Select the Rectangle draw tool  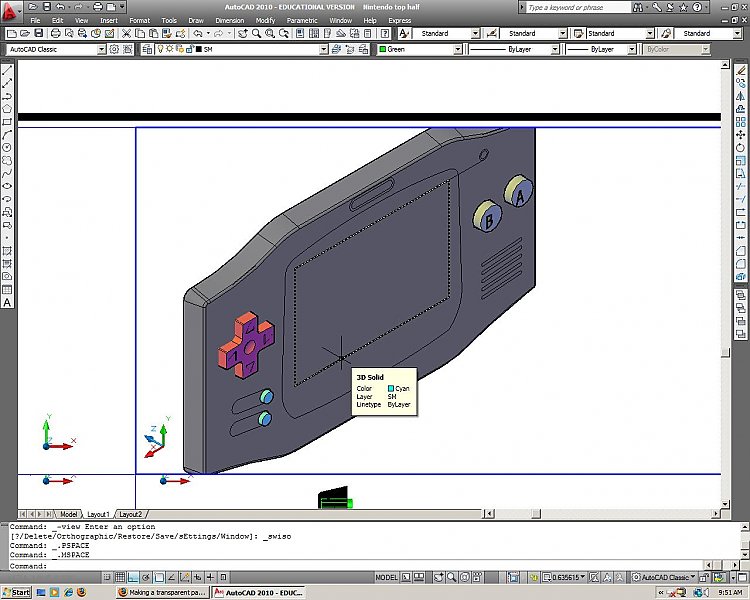(x=7, y=122)
